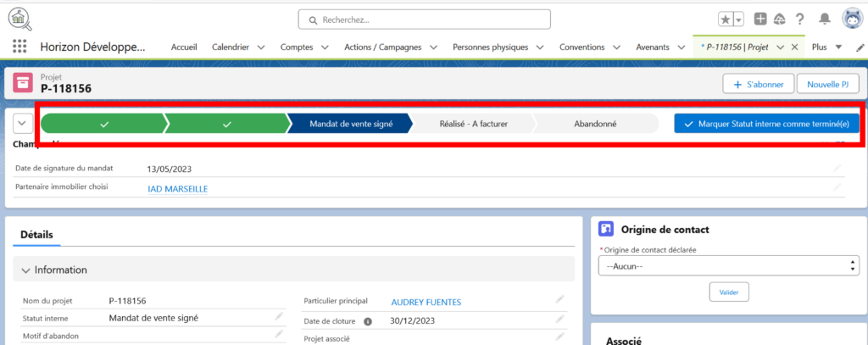Close the P-118156 Projet tab

(x=794, y=47)
